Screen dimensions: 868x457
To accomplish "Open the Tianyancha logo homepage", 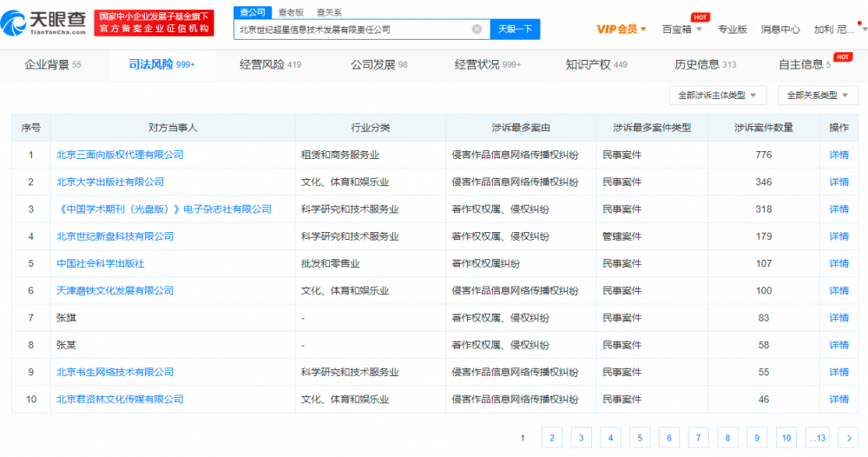I will point(43,23).
